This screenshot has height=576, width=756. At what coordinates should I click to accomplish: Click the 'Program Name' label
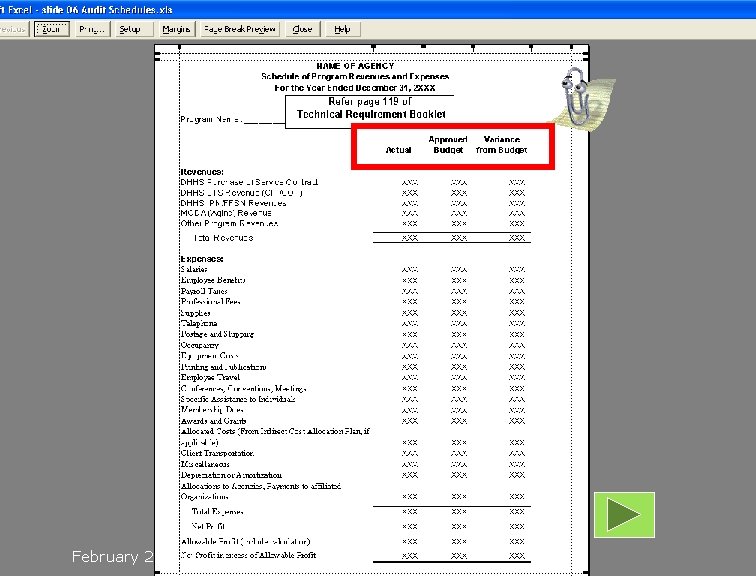pos(211,120)
